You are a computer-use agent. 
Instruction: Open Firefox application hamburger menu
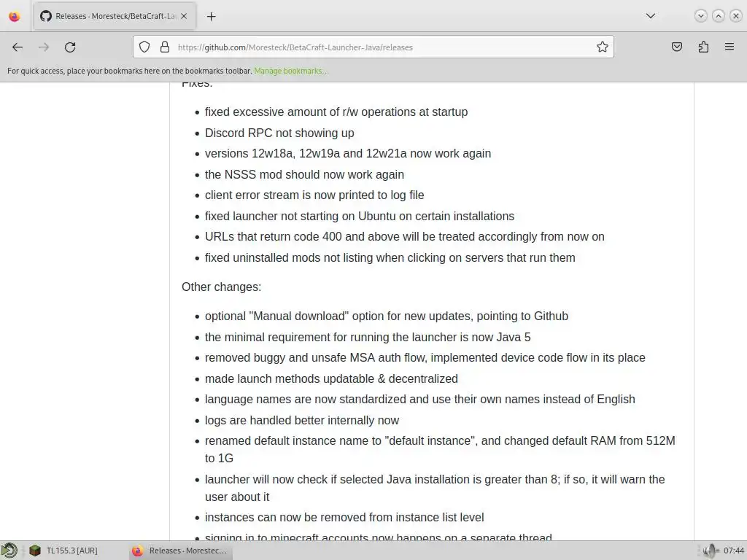click(729, 47)
